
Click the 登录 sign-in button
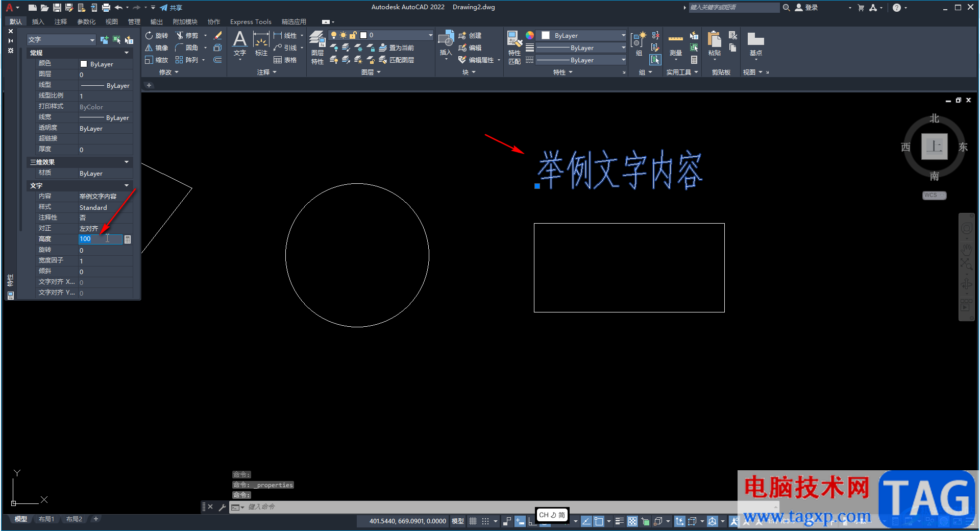click(x=807, y=8)
